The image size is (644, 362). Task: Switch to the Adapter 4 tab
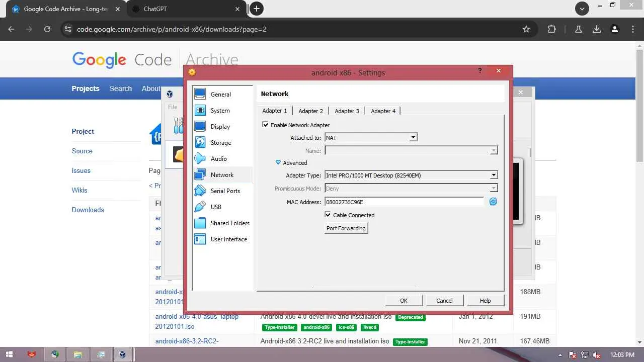(x=383, y=111)
